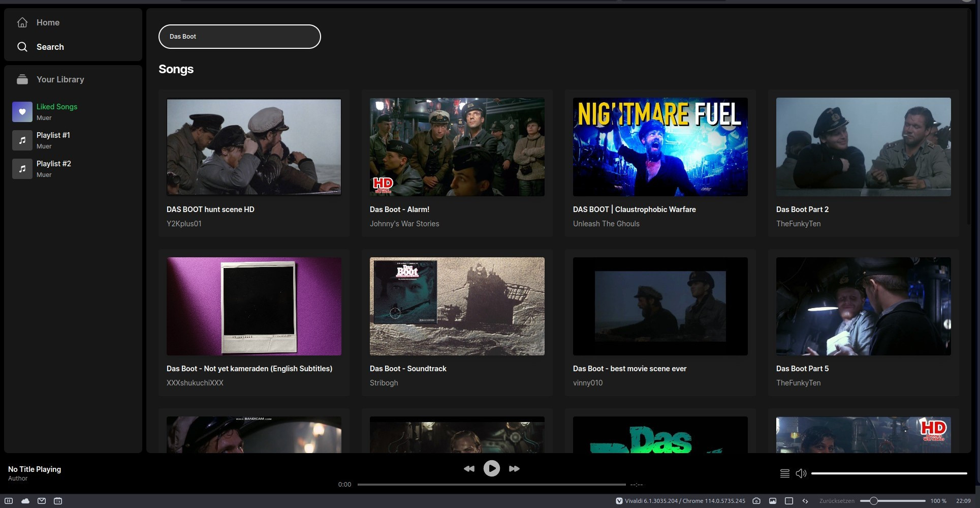This screenshot has height=508, width=980.
Task: Open Vivaldi sync cloud icon
Action: coord(25,501)
